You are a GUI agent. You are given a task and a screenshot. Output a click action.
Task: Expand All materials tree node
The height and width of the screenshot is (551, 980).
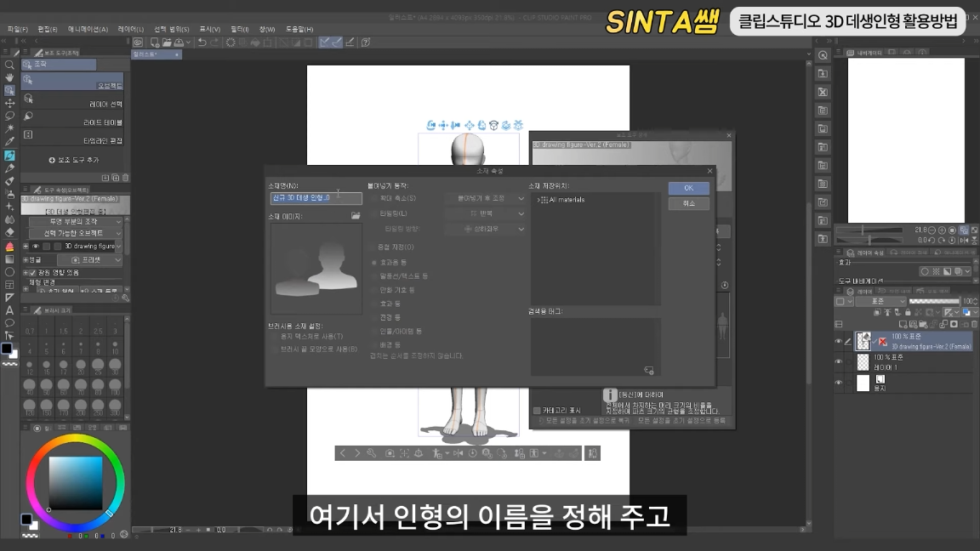tap(538, 200)
